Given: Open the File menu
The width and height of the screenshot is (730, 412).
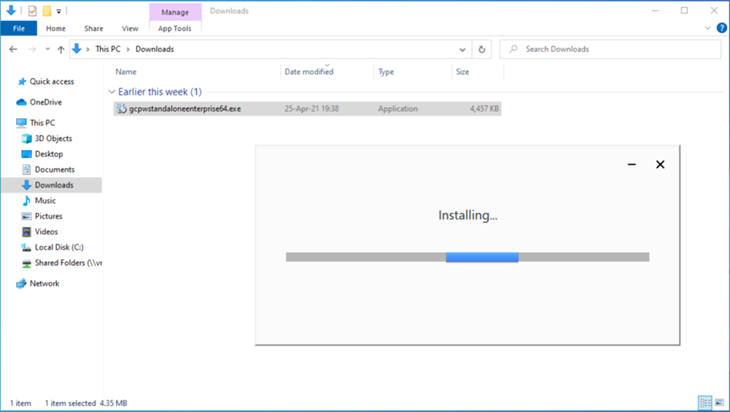Looking at the screenshot, I should [18, 28].
